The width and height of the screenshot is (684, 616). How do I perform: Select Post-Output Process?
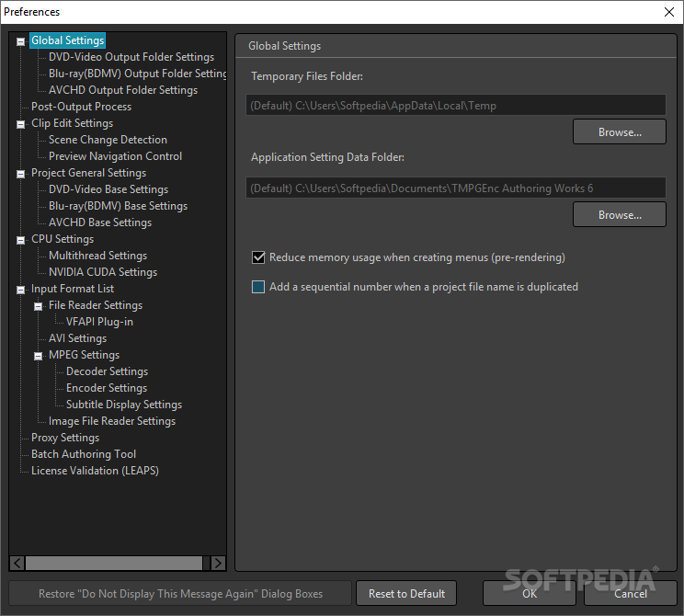pyautogui.click(x=81, y=107)
